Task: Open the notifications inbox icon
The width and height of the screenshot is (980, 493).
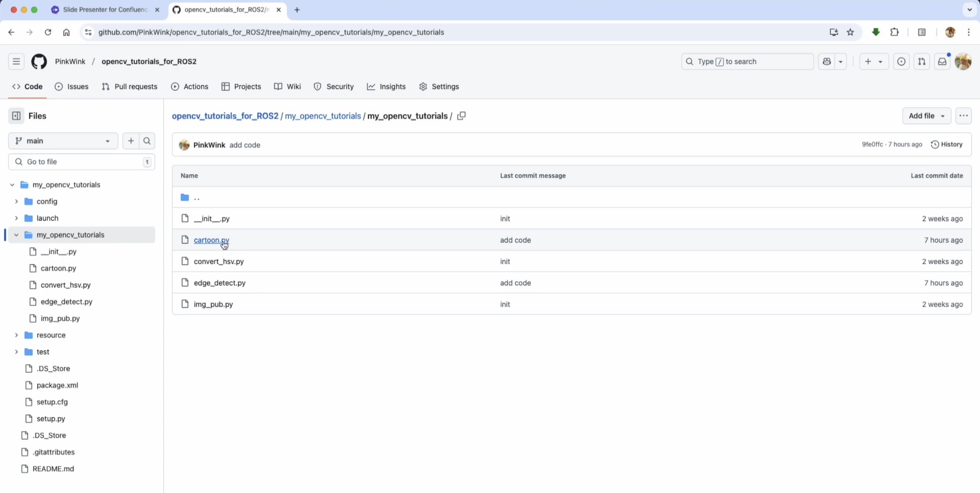Action: click(942, 62)
